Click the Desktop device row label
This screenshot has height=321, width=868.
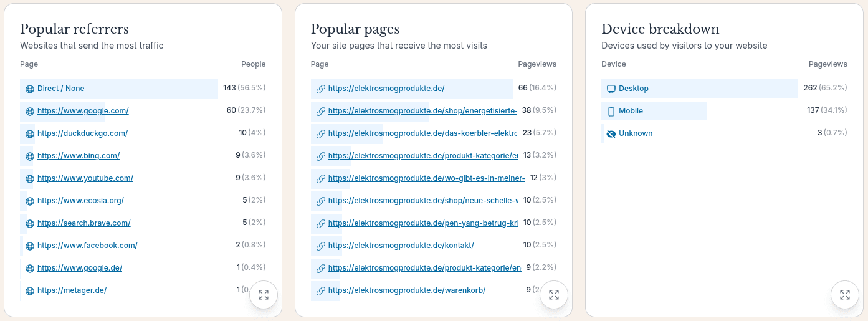click(633, 89)
